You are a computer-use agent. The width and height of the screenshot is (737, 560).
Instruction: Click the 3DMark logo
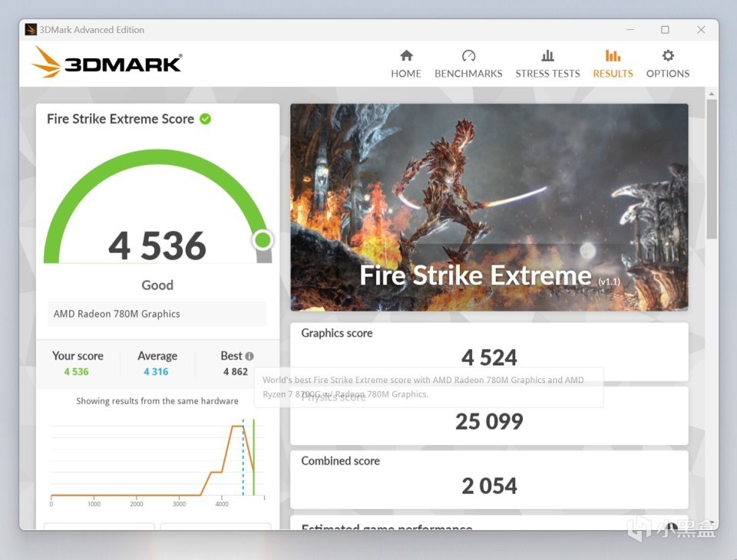click(107, 62)
